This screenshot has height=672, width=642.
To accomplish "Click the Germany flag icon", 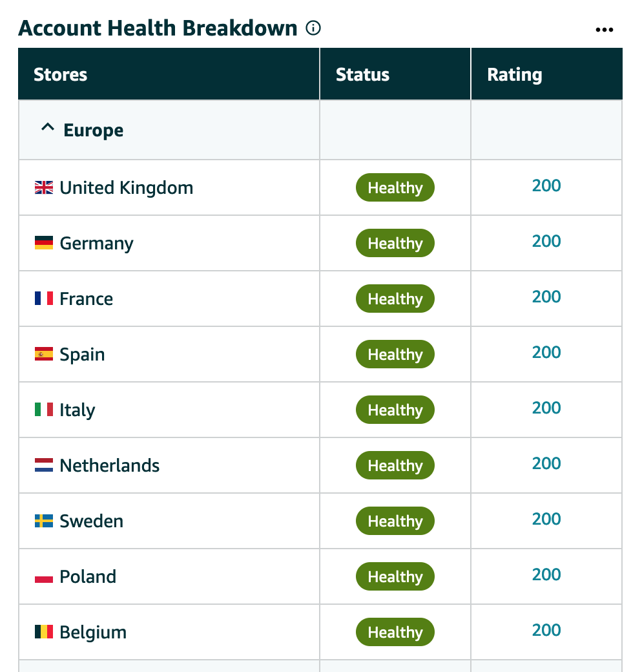I will click(44, 242).
